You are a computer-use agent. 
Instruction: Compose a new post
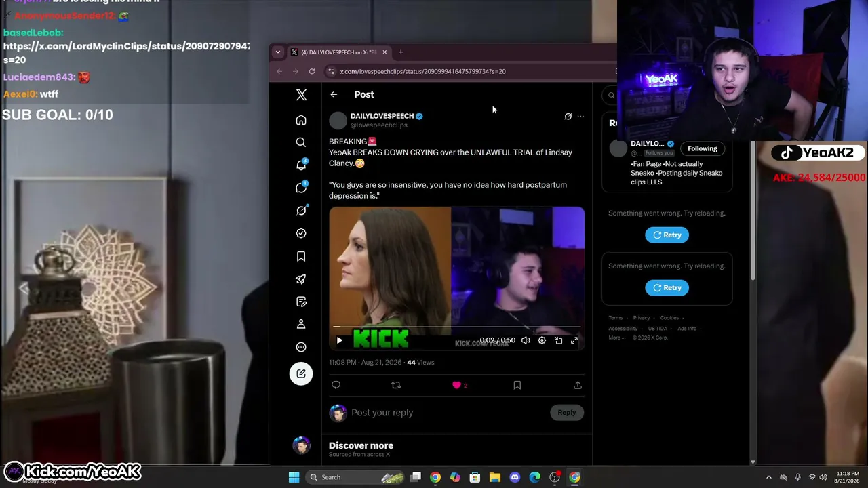point(301,373)
